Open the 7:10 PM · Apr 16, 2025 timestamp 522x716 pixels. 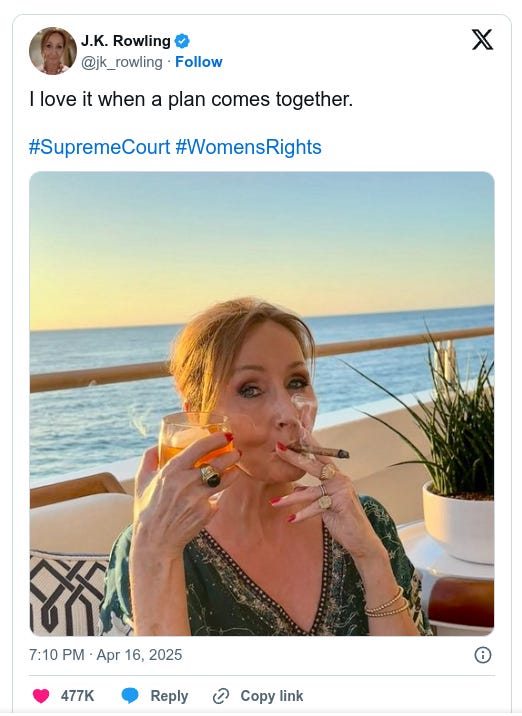click(x=105, y=655)
